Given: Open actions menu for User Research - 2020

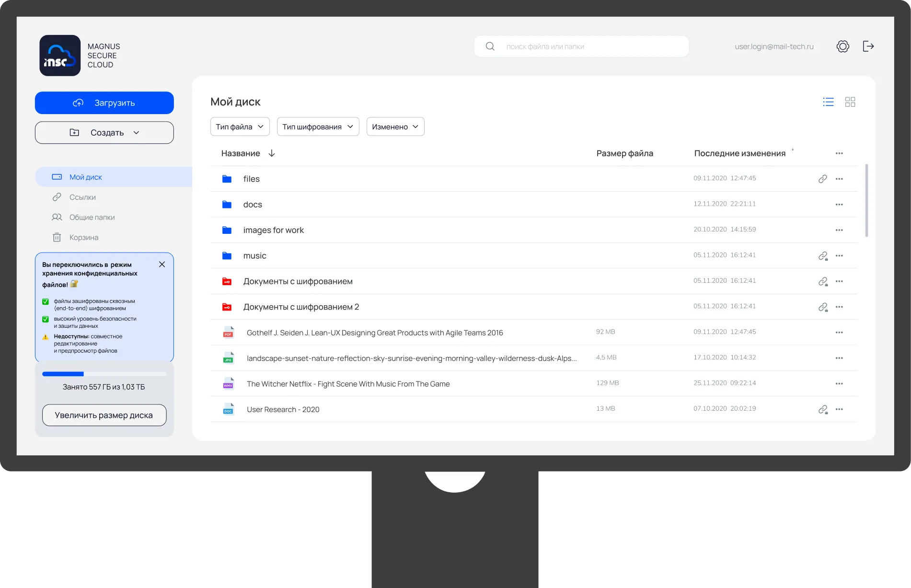Looking at the screenshot, I should [x=839, y=409].
